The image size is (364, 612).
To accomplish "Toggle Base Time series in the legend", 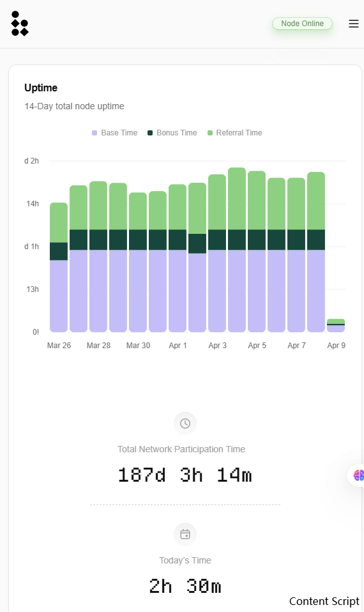I will 115,133.
